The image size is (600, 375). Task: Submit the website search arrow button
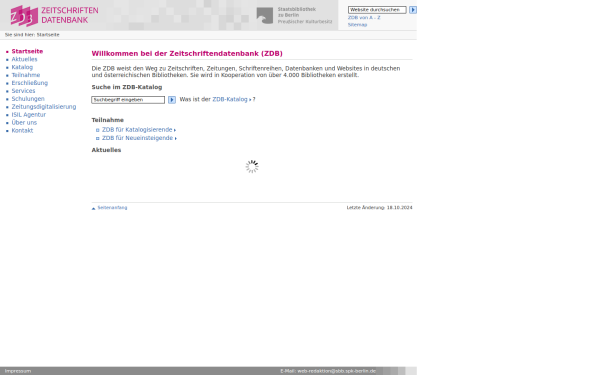click(x=412, y=10)
